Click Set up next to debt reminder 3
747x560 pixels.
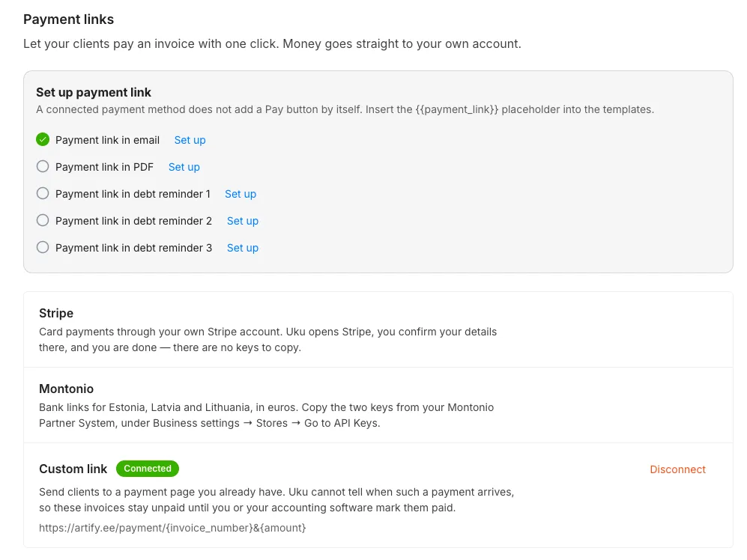243,248
